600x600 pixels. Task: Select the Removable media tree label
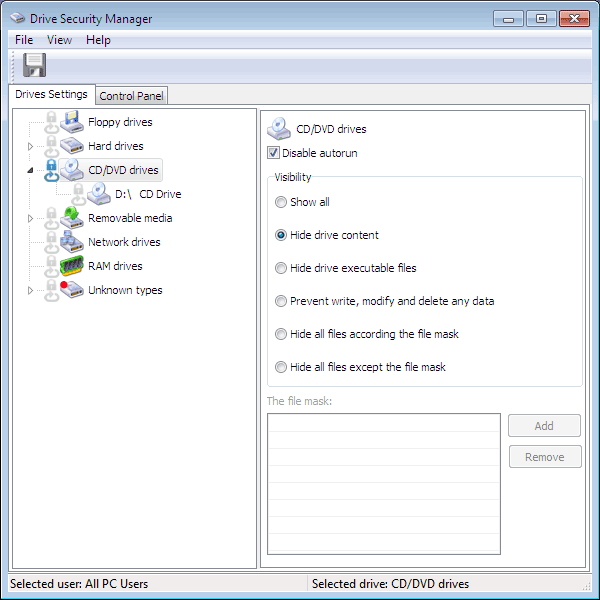tap(130, 218)
